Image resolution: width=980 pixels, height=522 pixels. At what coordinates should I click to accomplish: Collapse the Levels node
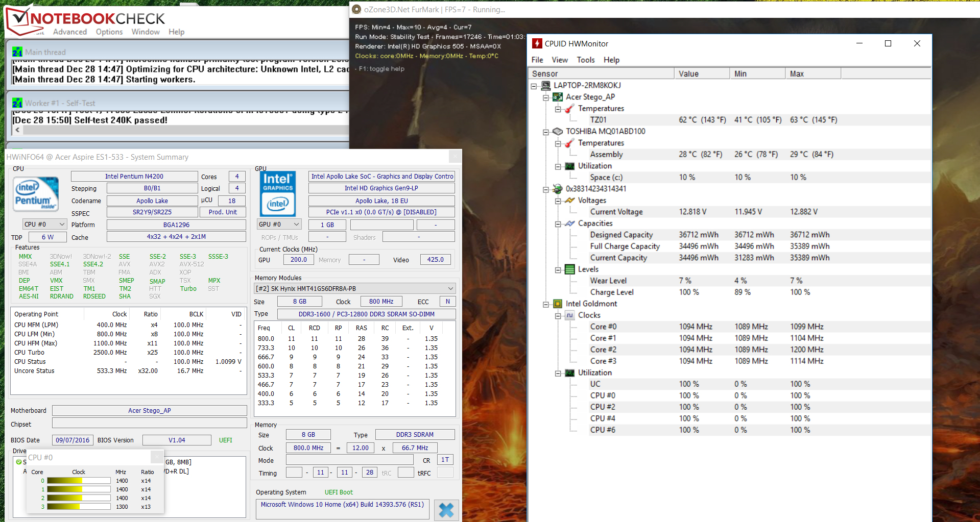click(x=558, y=269)
